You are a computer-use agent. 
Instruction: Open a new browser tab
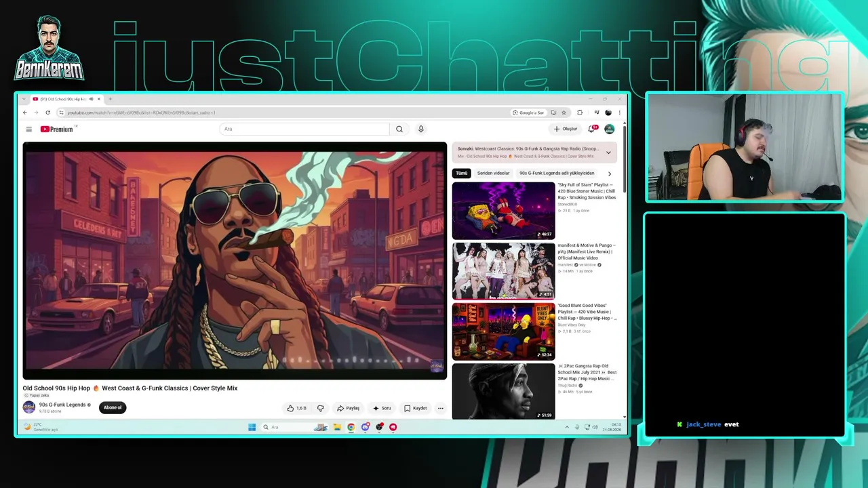(x=110, y=99)
